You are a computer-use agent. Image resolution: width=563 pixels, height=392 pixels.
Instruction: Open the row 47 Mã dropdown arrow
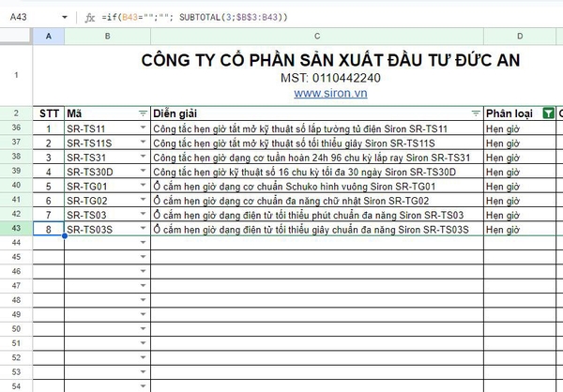pyautogui.click(x=143, y=285)
